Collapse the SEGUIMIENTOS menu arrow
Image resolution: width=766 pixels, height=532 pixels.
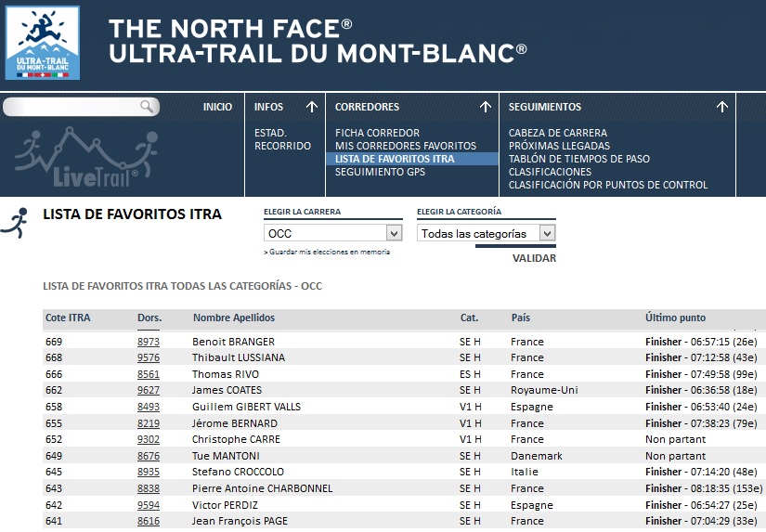click(x=722, y=107)
